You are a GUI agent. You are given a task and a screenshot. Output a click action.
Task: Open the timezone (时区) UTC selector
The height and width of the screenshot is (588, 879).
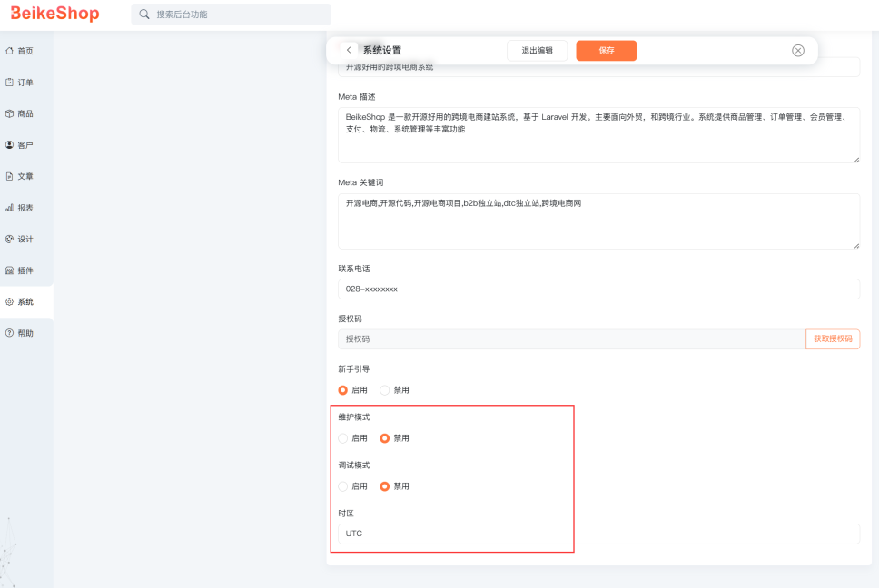598,534
